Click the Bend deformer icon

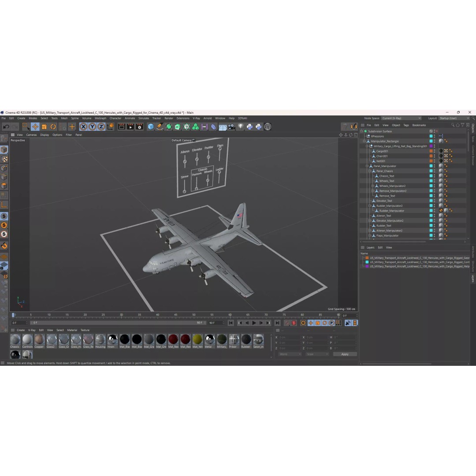214,126
